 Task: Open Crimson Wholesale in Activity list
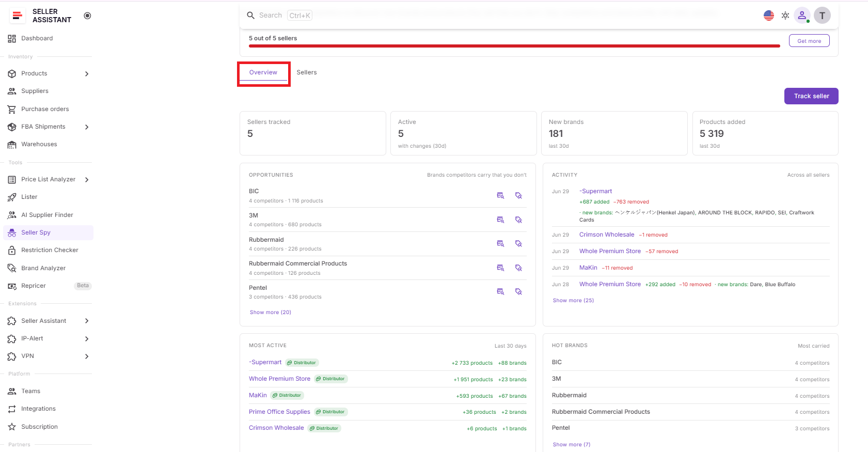[607, 235]
